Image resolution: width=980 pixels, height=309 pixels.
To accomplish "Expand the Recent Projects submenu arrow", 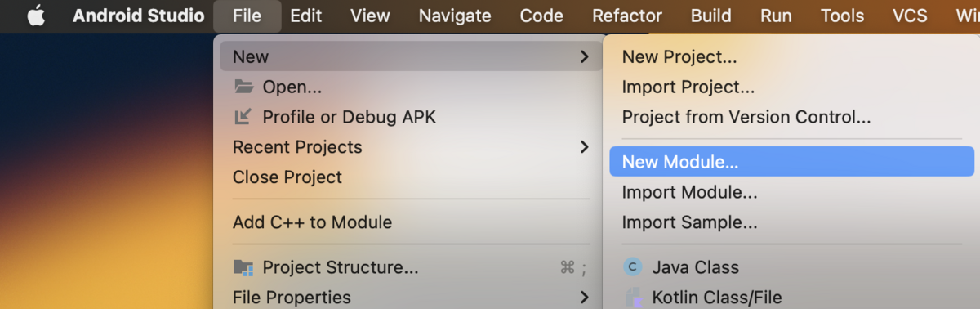I will 584,147.
